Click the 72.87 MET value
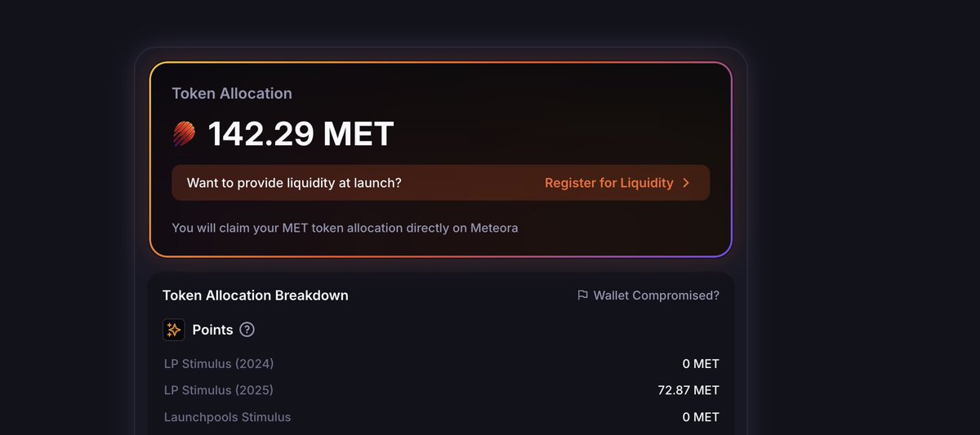 [688, 390]
